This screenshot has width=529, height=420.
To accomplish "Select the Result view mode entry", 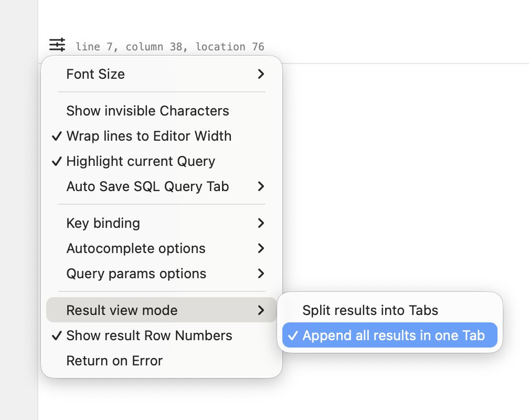I will pyautogui.click(x=161, y=310).
